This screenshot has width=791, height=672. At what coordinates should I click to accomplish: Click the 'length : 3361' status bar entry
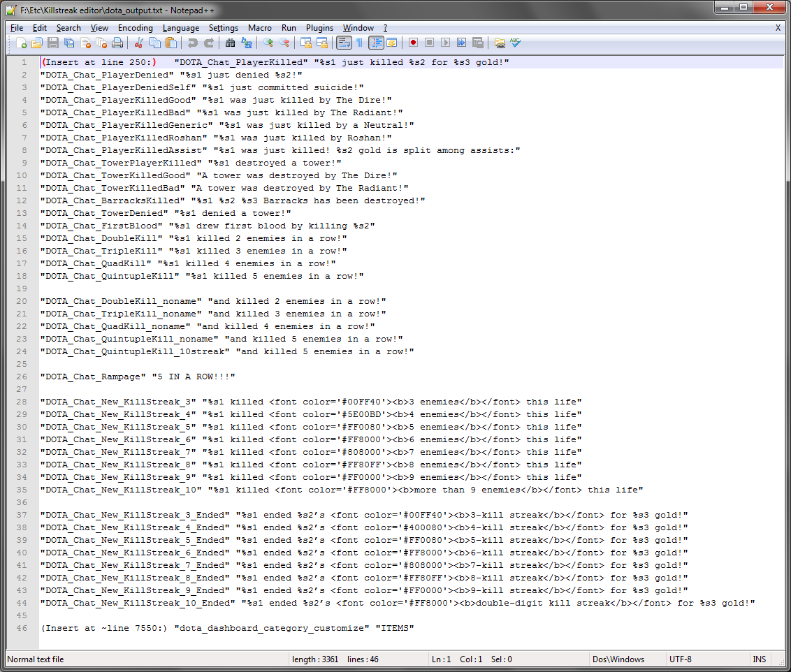point(315,659)
